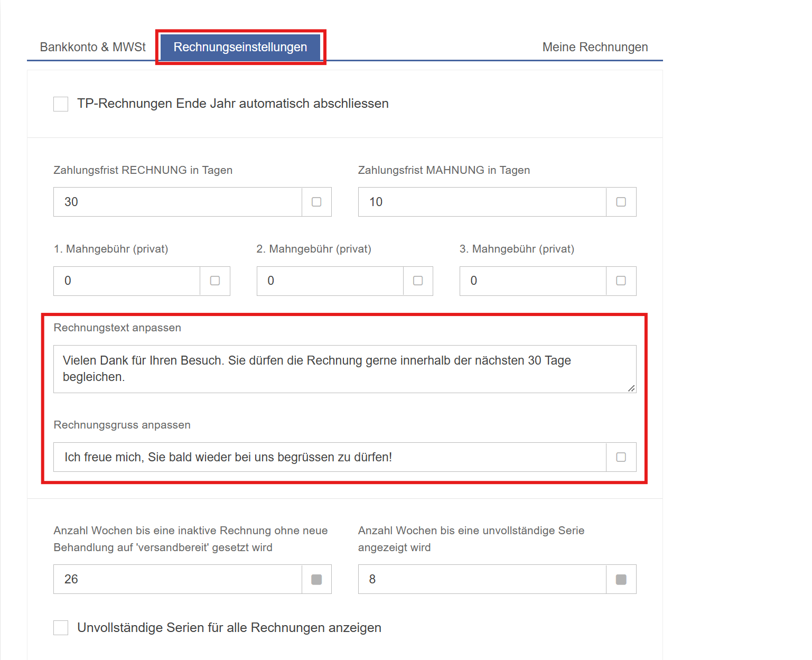Tick checkbox beside Zahlungsfrist RECHNUNG field
Viewport: 812px width, 660px height.
coord(316,202)
